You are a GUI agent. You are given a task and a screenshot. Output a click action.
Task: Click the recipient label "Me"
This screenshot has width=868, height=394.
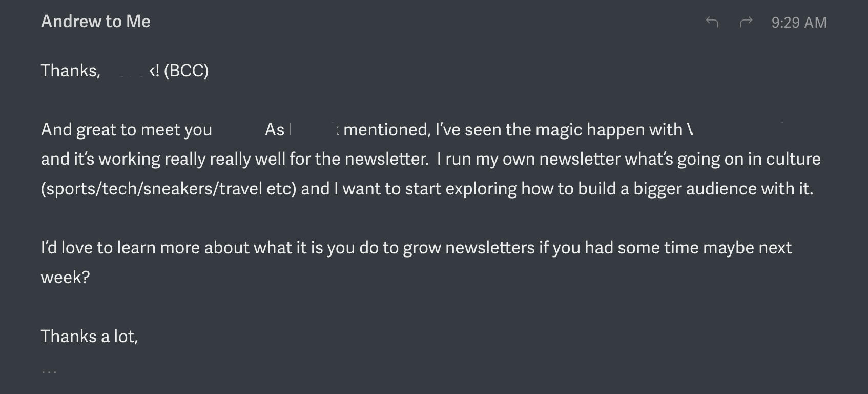pos(138,22)
